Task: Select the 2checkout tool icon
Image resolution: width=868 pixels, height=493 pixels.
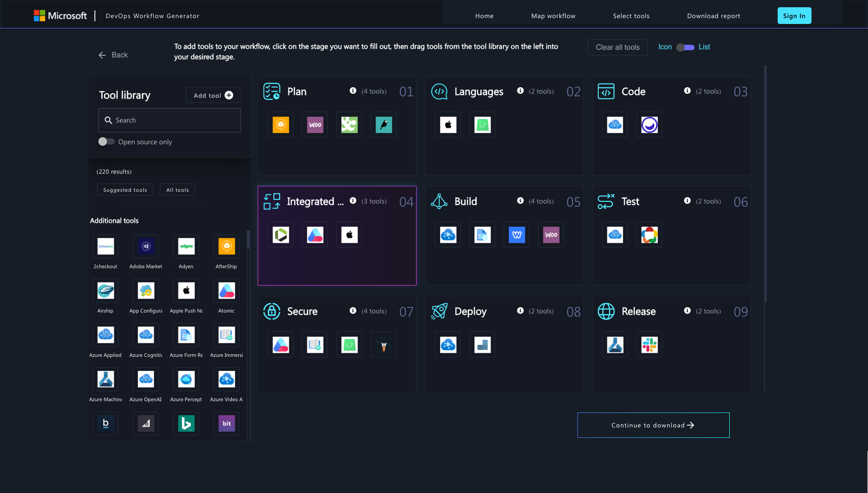Action: coord(105,246)
